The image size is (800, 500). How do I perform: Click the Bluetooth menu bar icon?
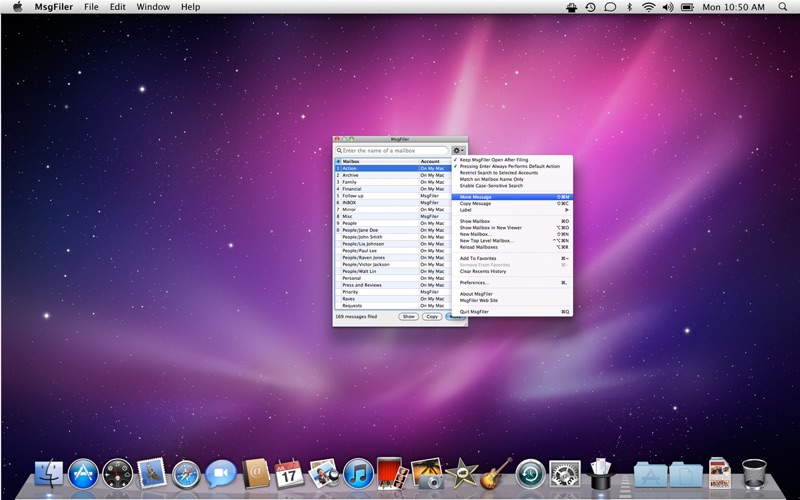click(629, 7)
